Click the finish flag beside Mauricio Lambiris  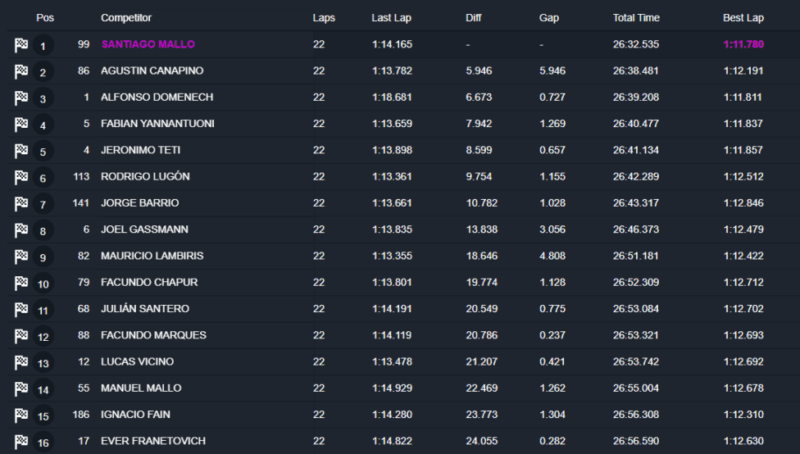[x=20, y=256]
